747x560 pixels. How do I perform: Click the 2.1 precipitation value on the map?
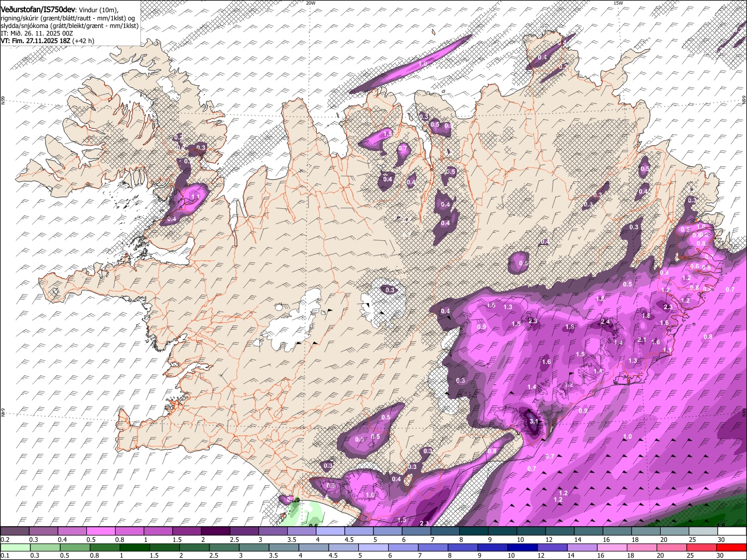642,339
